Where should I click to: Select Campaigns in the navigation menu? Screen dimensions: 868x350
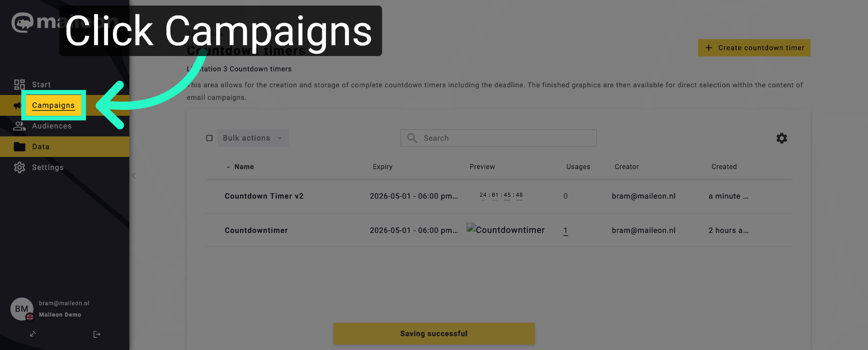point(53,105)
